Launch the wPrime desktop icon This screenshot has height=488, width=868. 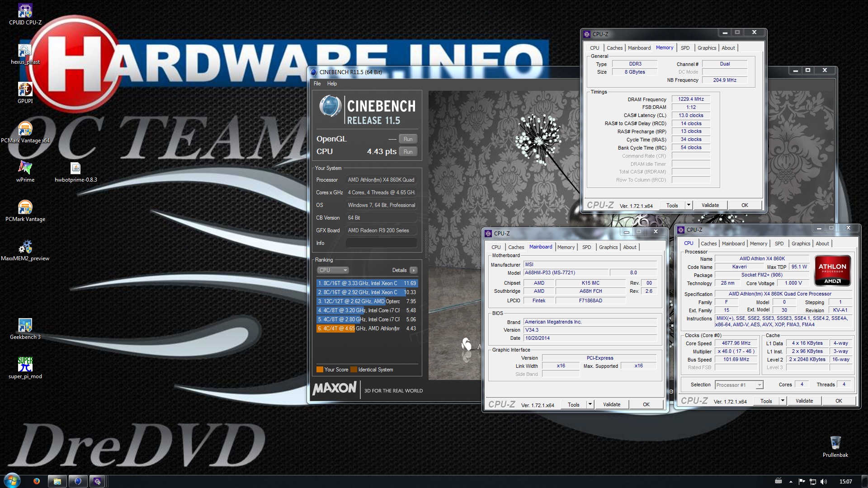[x=25, y=172]
